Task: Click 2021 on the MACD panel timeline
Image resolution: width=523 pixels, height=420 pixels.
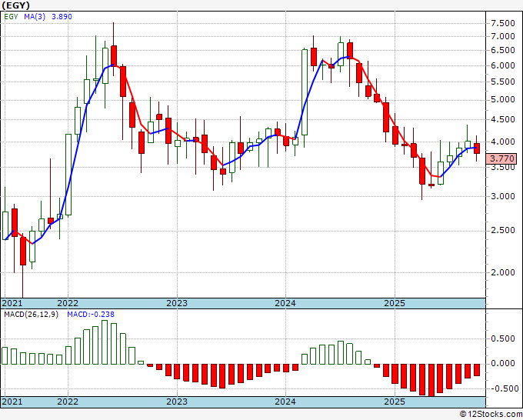Action: tap(12, 402)
